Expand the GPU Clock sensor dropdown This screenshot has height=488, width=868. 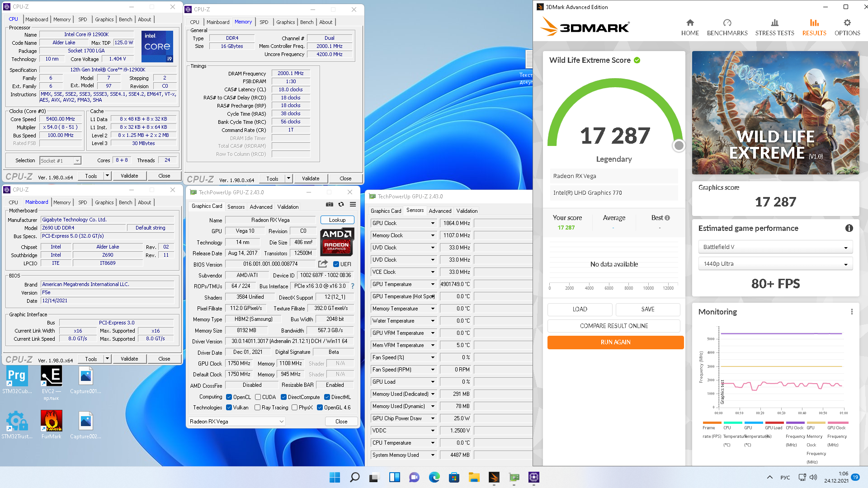pos(433,223)
